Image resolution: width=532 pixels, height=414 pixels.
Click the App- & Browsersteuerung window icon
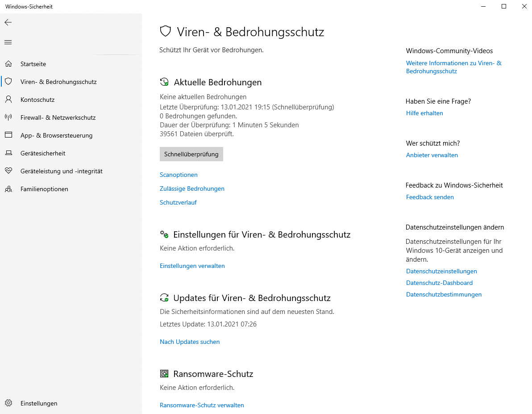tap(8, 135)
